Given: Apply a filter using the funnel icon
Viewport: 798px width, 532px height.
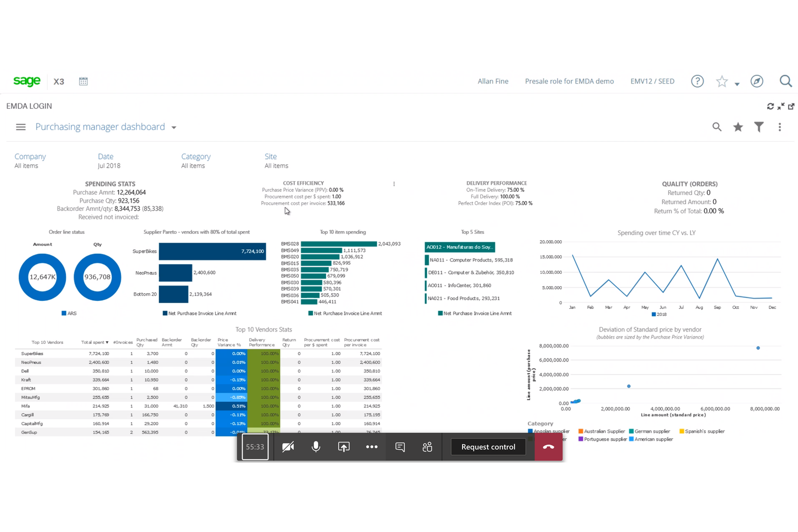Looking at the screenshot, I should point(759,127).
